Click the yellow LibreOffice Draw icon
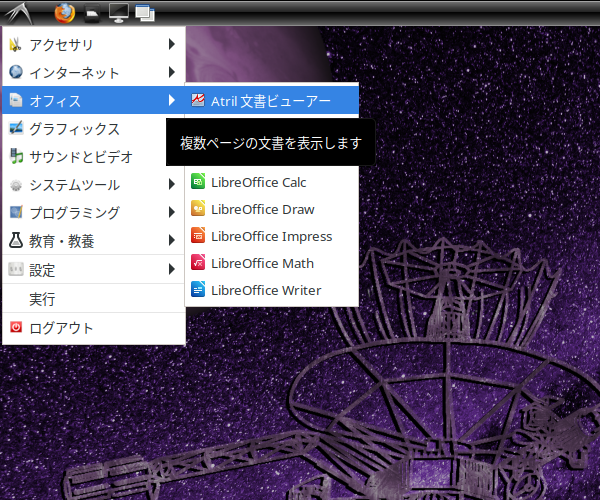The height and width of the screenshot is (500, 600). pyautogui.click(x=198, y=208)
